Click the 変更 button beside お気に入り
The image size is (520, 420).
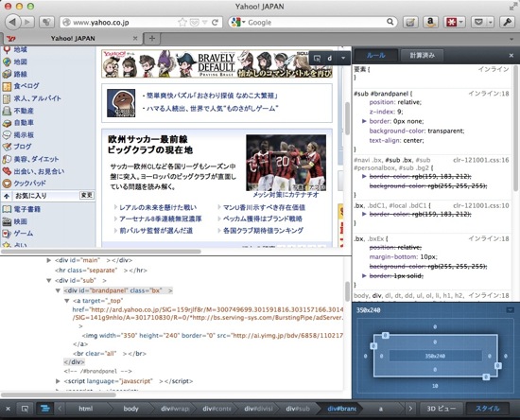[87, 196]
